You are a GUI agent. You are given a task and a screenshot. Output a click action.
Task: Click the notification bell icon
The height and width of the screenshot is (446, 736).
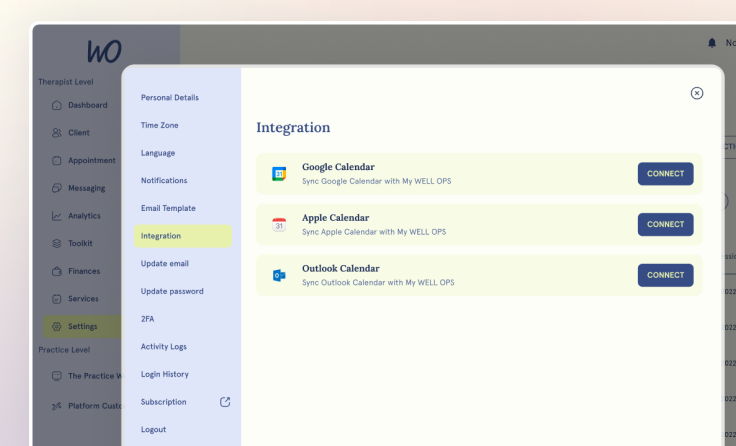(x=712, y=43)
